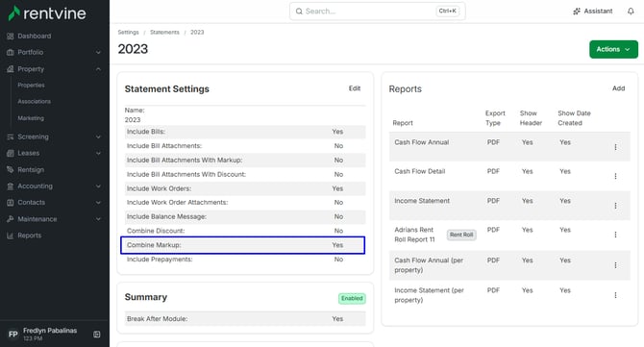
Task: Open the Assistant
Action: pos(593,12)
